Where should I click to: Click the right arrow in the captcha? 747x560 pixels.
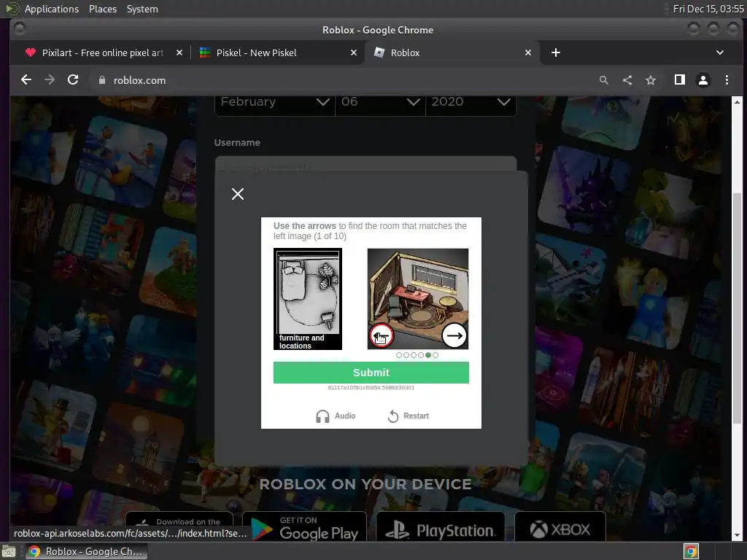(x=454, y=335)
